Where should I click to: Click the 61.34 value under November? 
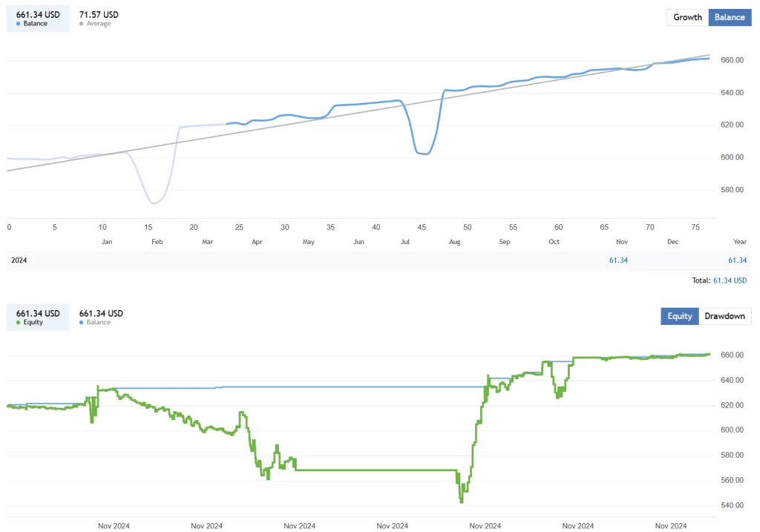point(618,260)
